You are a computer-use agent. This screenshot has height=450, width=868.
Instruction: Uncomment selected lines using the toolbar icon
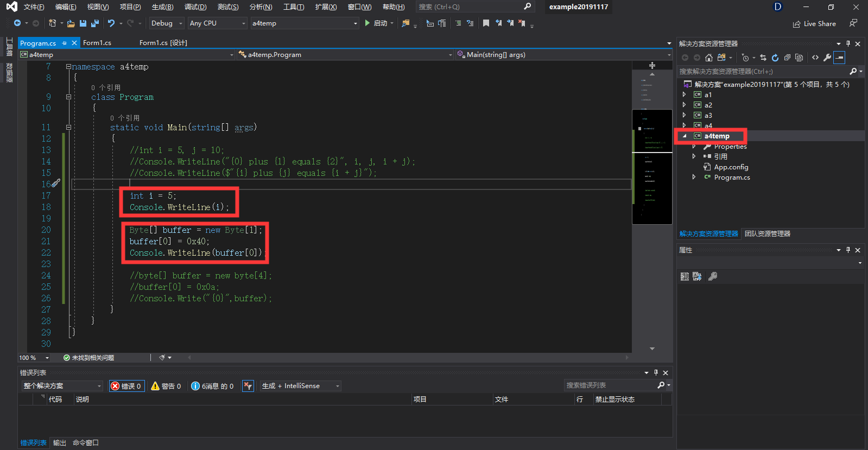[x=470, y=23]
